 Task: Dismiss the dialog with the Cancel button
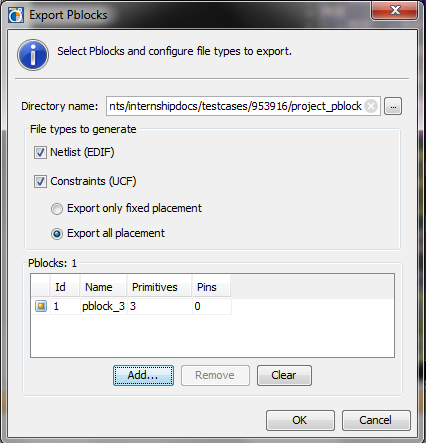376,420
